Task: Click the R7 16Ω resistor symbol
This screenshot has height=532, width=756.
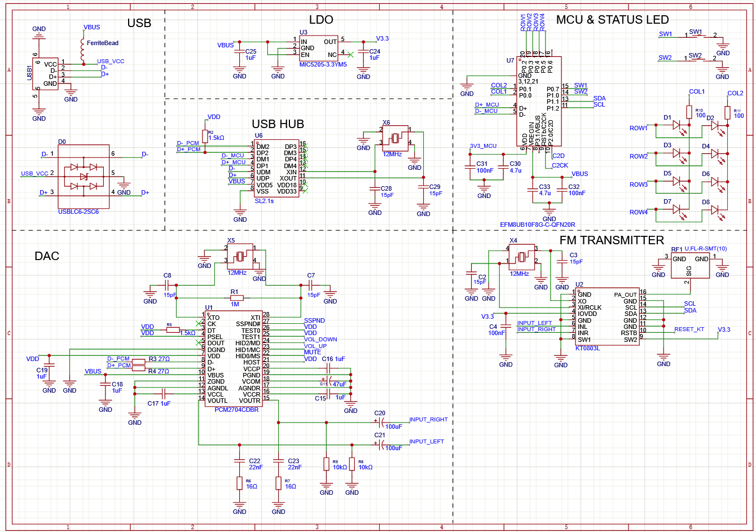Action: 278,483
